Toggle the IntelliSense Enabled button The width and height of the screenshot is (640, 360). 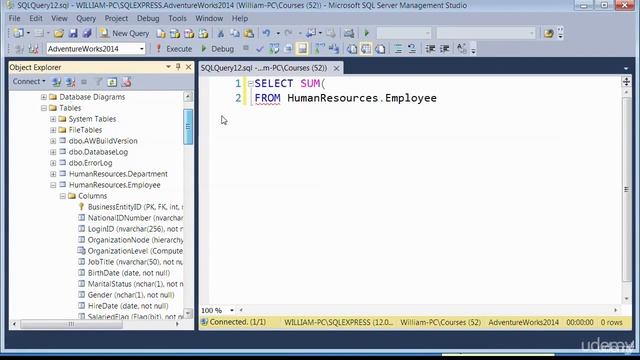point(302,49)
